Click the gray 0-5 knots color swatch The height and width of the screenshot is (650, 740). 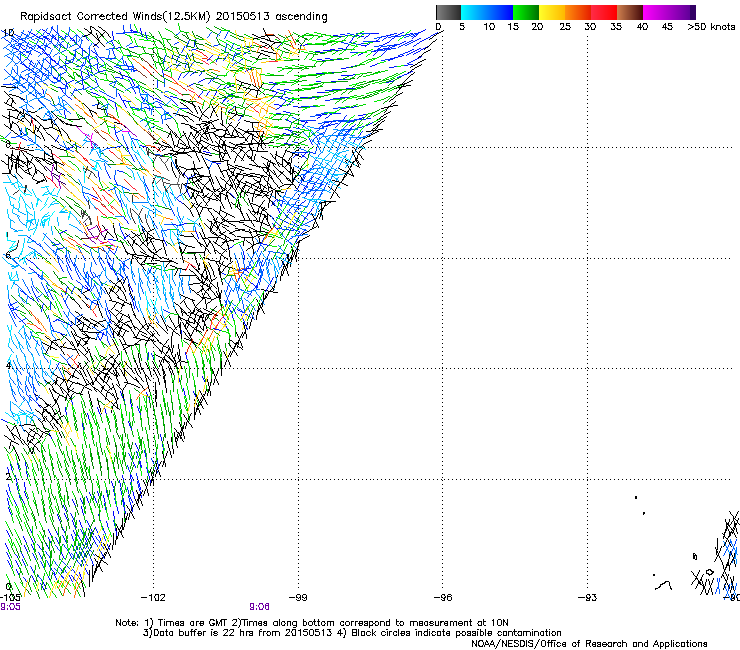[448, 12]
